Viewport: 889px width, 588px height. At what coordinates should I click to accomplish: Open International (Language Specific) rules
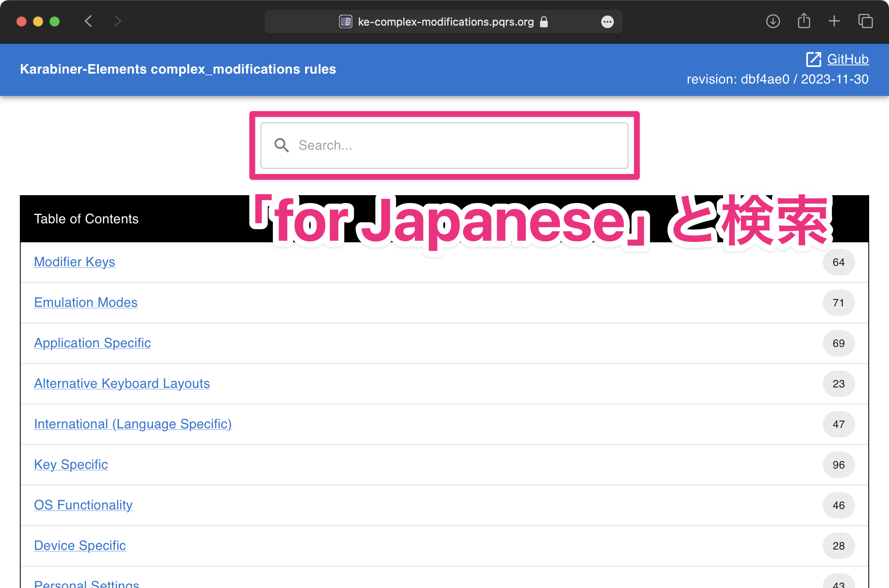coord(133,424)
